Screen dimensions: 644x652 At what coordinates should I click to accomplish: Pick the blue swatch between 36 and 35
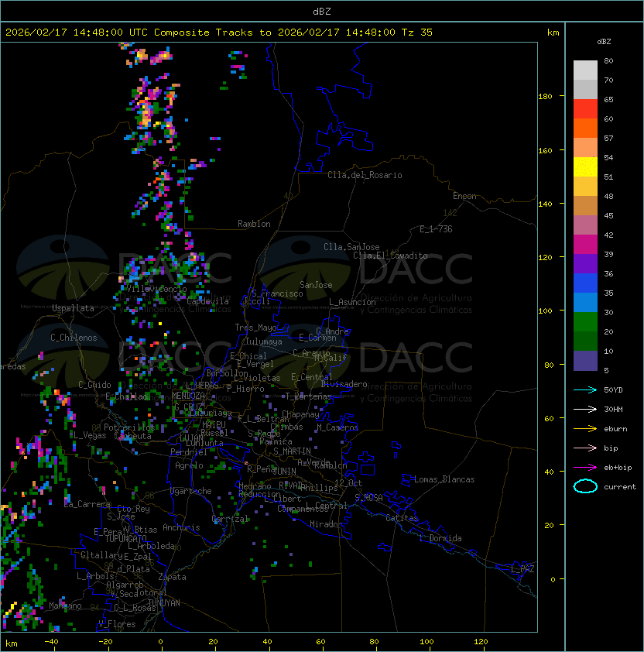[x=585, y=283]
